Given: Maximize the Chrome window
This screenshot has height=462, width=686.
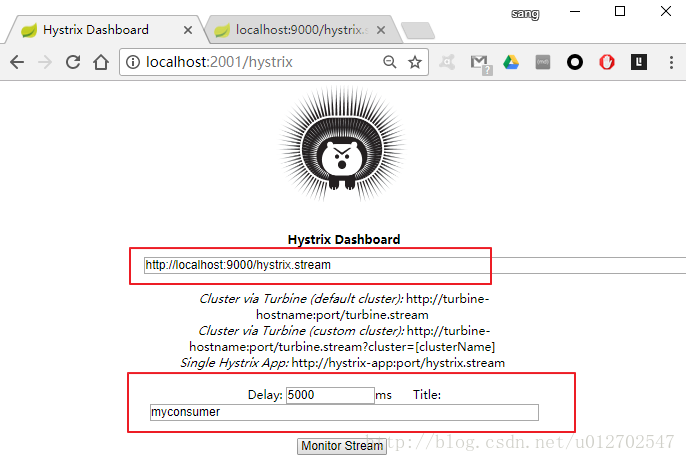Looking at the screenshot, I should [620, 11].
